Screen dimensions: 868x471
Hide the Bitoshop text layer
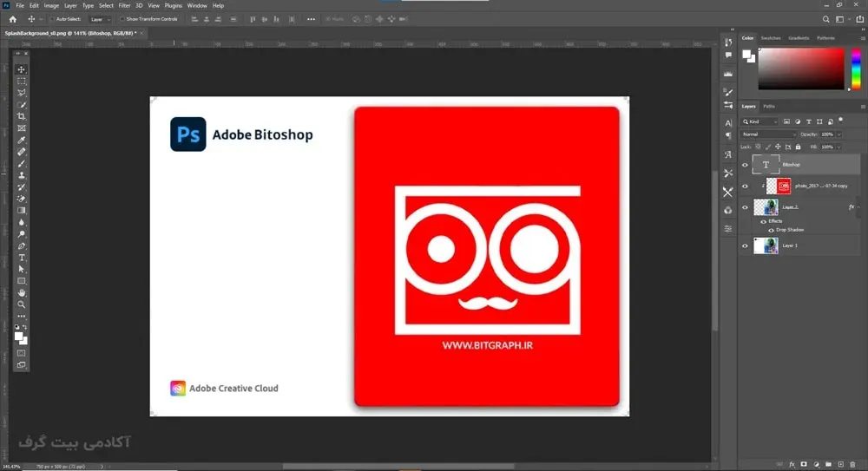coord(745,165)
